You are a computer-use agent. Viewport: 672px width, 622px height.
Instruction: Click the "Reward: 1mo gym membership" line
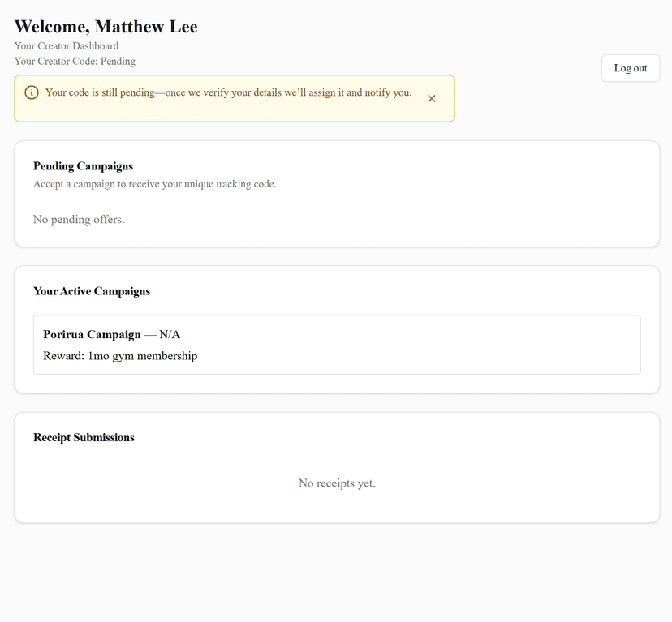120,355
